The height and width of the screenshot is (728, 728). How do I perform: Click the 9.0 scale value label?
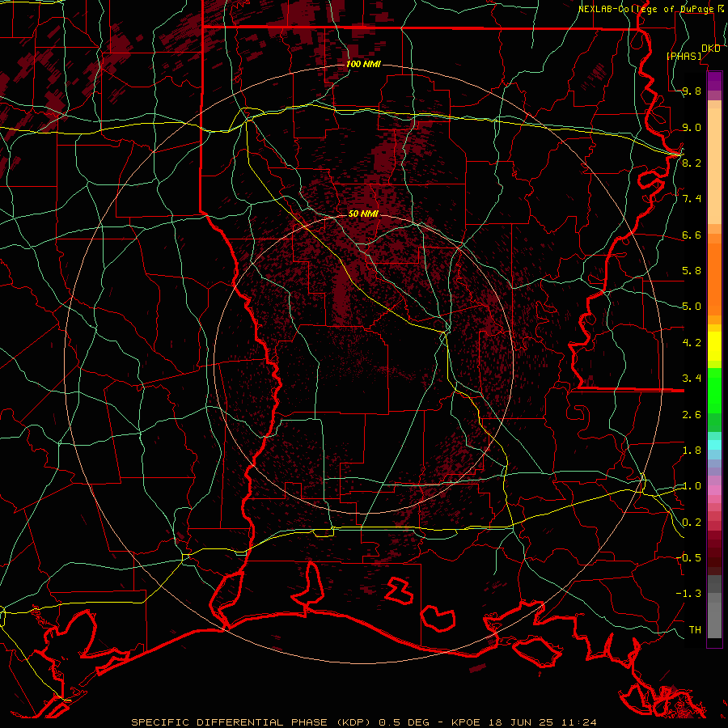[x=692, y=127]
